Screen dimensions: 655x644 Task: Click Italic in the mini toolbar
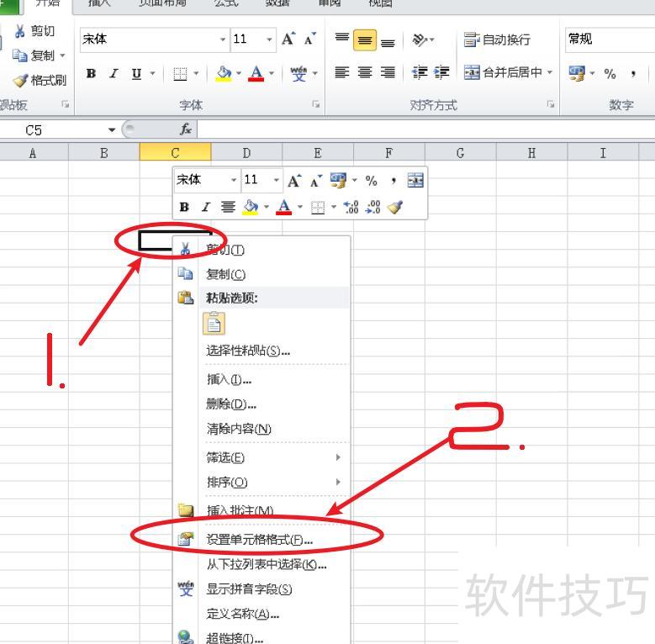click(205, 207)
